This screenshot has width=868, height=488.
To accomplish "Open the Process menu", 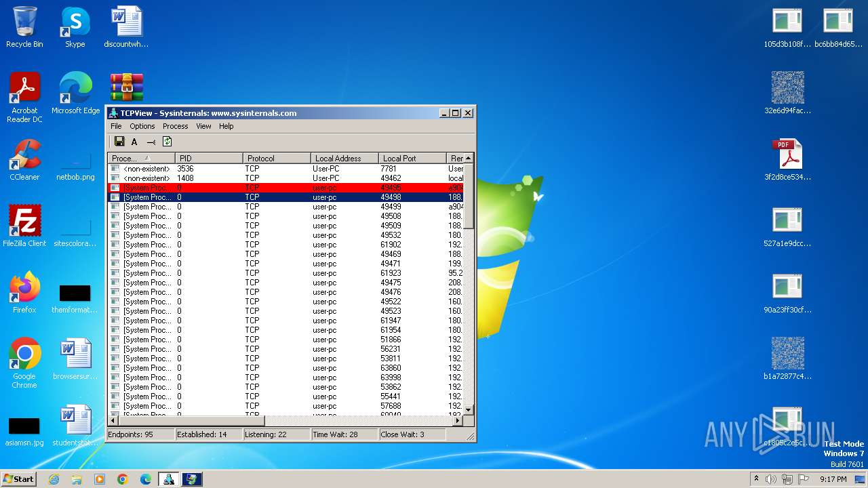I will click(175, 126).
